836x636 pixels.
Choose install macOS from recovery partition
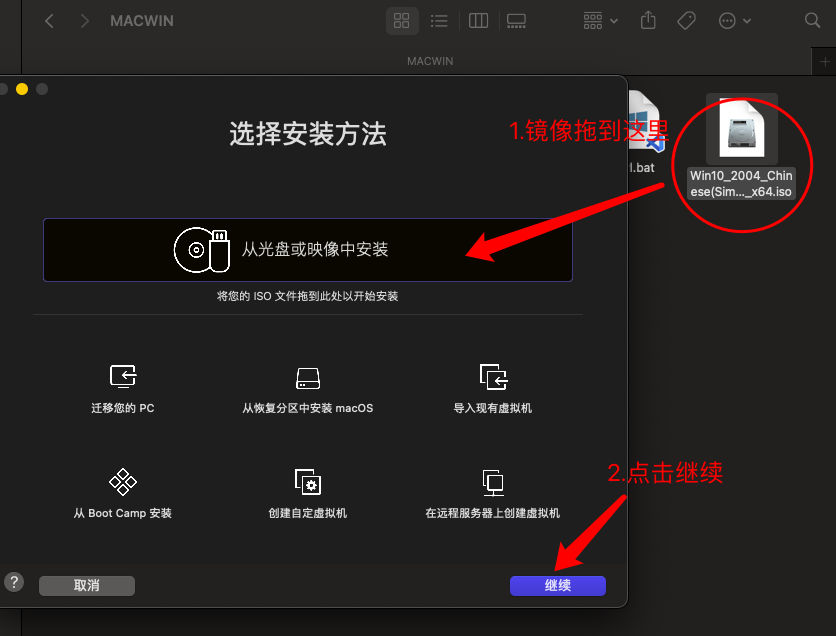click(x=308, y=389)
